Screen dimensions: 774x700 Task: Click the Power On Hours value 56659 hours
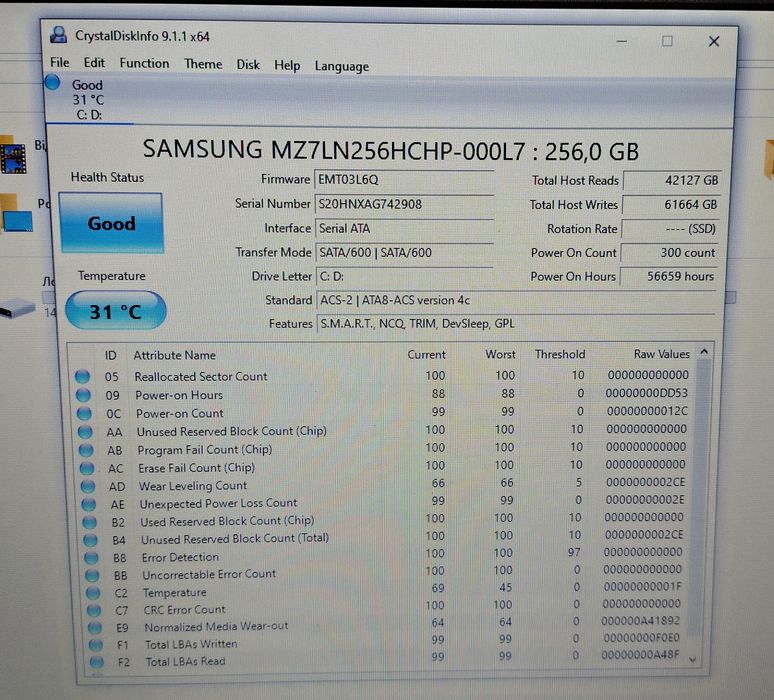(668, 276)
